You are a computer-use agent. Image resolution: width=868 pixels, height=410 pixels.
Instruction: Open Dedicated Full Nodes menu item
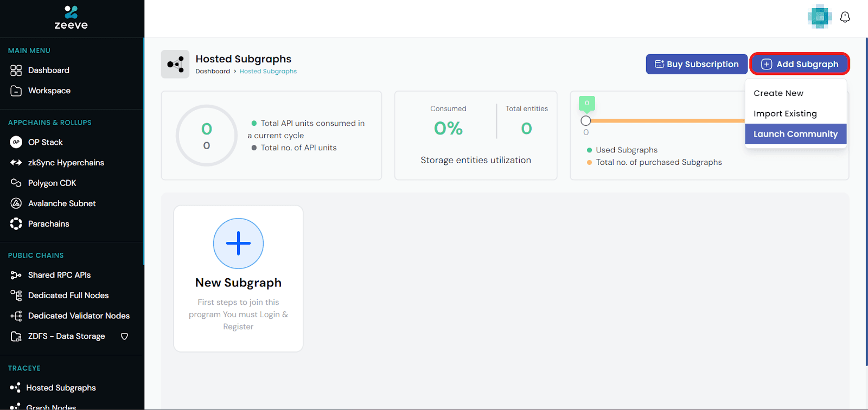click(68, 295)
